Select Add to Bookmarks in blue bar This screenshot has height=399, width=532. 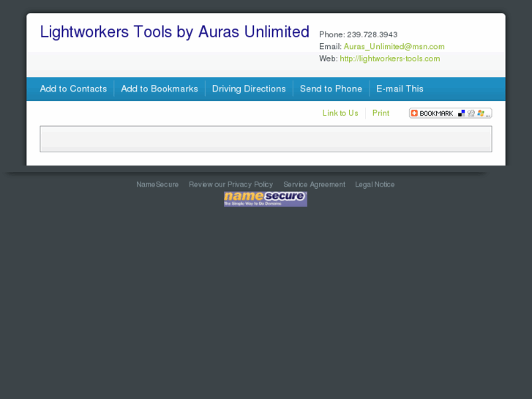[x=160, y=89]
